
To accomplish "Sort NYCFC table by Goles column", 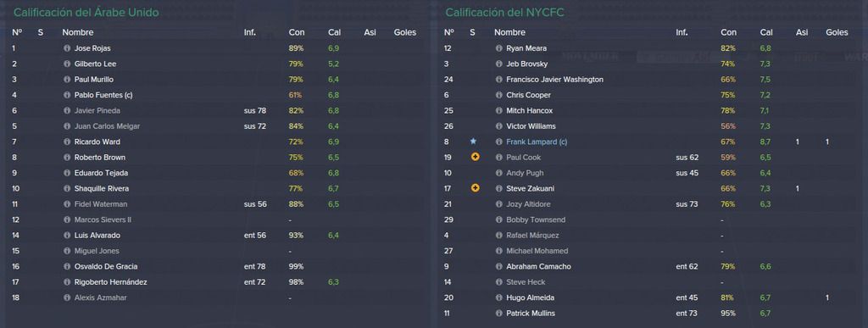I will pyautogui.click(x=837, y=33).
